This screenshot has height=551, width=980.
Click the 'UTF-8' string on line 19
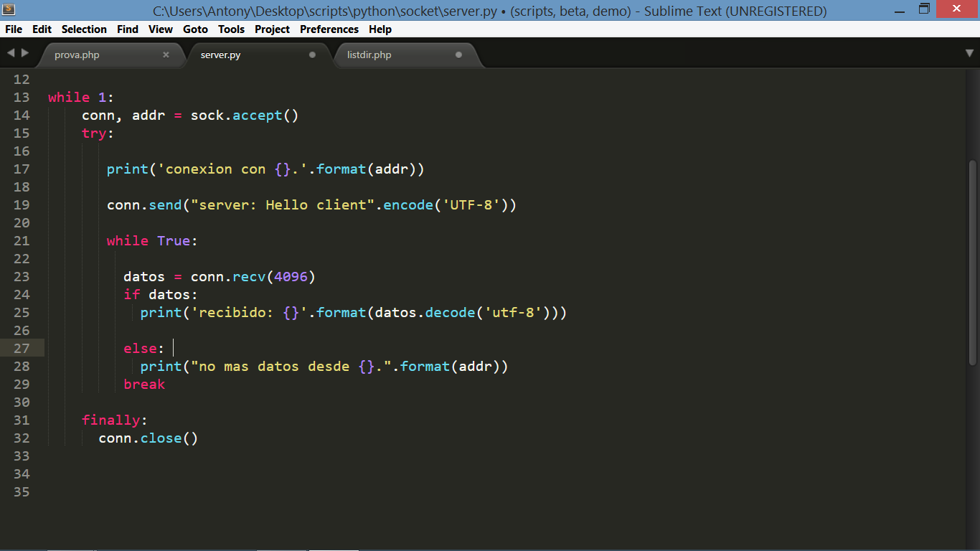[x=471, y=205]
